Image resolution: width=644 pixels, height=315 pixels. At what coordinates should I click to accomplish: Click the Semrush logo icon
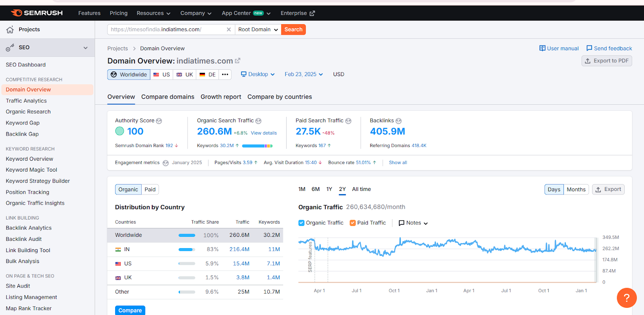(x=17, y=13)
